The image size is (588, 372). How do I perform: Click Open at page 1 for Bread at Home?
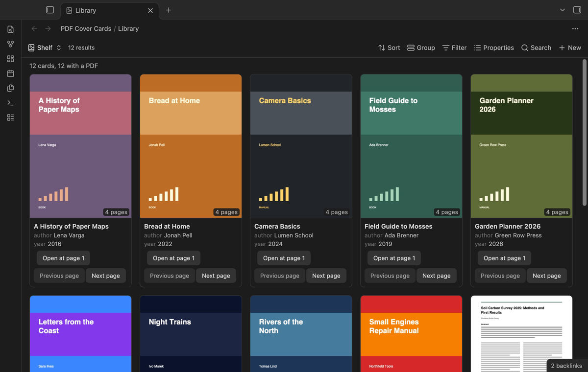tap(173, 258)
